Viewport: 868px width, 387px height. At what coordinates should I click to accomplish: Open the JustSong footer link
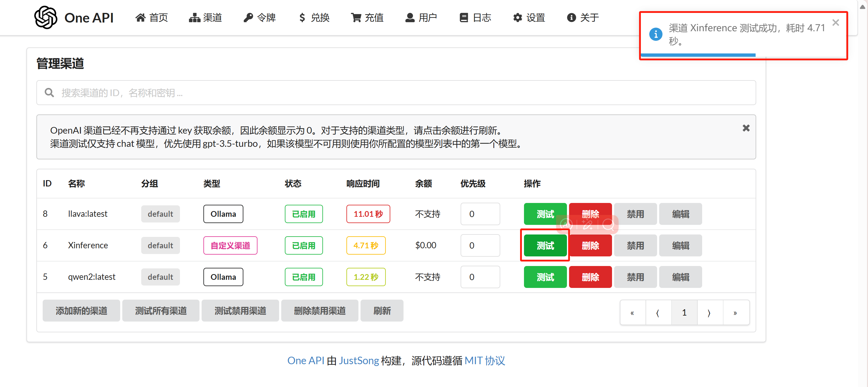pos(359,360)
